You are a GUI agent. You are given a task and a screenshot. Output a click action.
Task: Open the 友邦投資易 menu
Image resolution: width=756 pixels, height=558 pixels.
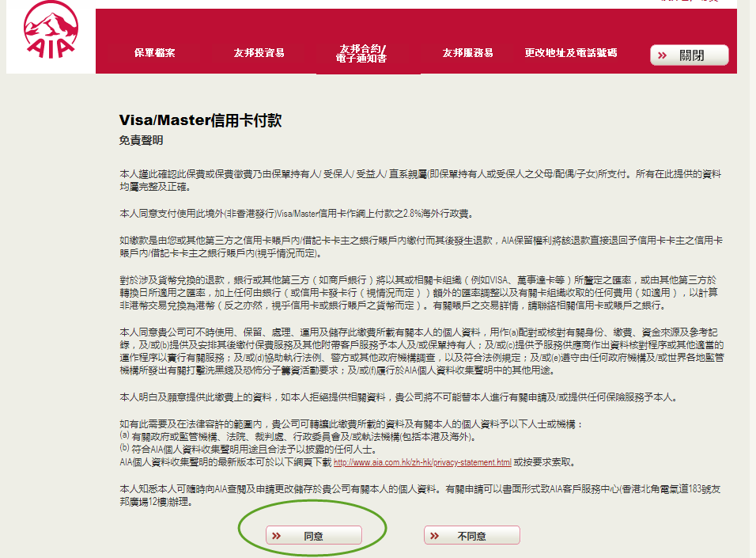click(259, 53)
